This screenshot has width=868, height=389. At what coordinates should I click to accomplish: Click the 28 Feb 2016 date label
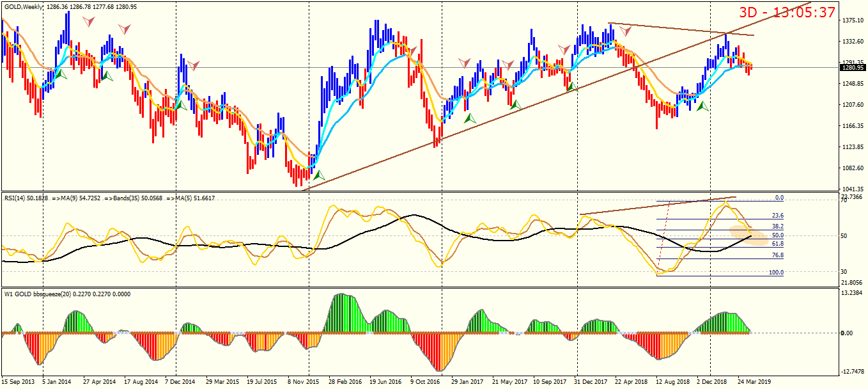[346, 381]
